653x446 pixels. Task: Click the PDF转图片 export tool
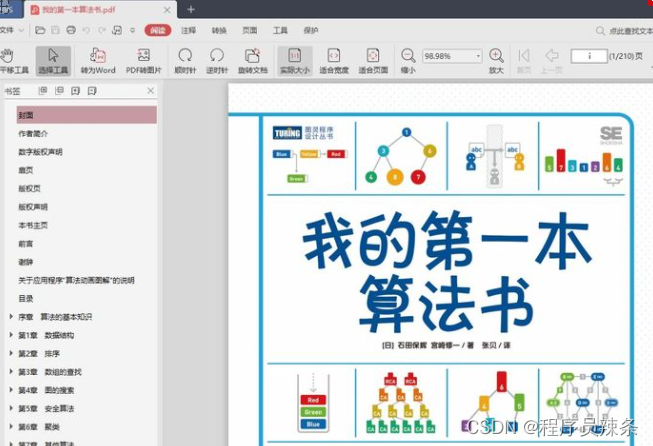tap(144, 61)
